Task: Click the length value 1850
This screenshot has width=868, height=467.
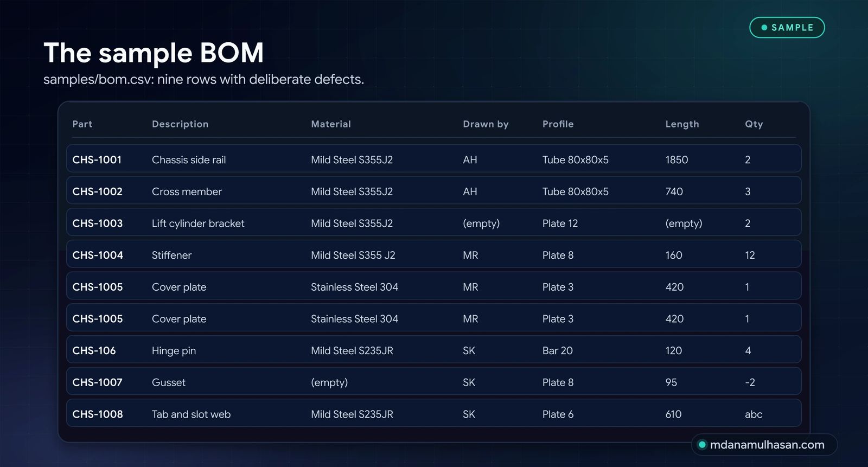Action: pyautogui.click(x=676, y=160)
